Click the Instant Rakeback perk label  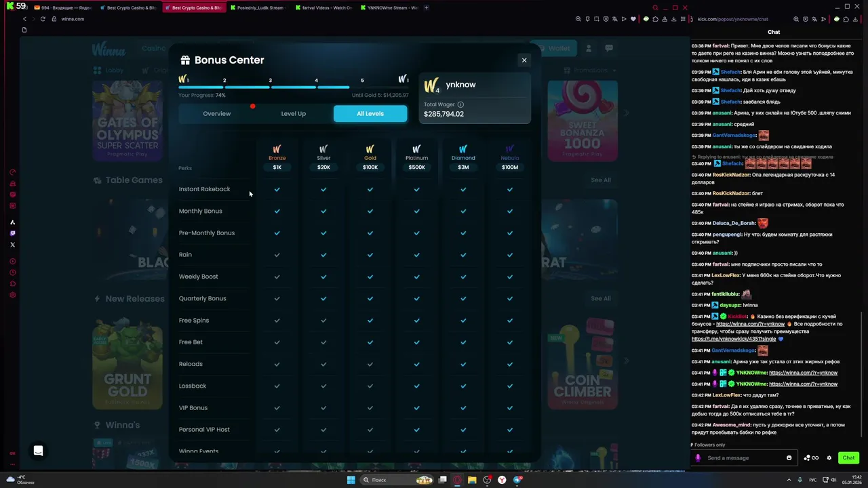[x=204, y=189]
